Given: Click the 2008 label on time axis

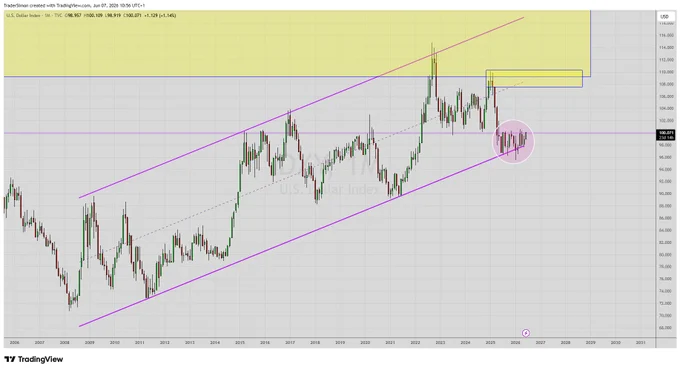Looking at the screenshot, I should [65, 343].
